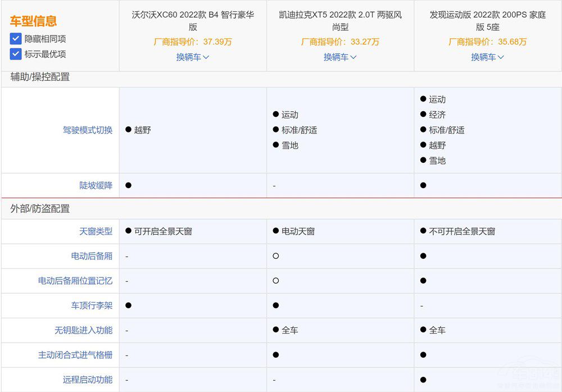Viewport: 562px width, 392px height.
Task: Click the 辅助/操控配置 section header
Action: pyautogui.click(x=40, y=78)
